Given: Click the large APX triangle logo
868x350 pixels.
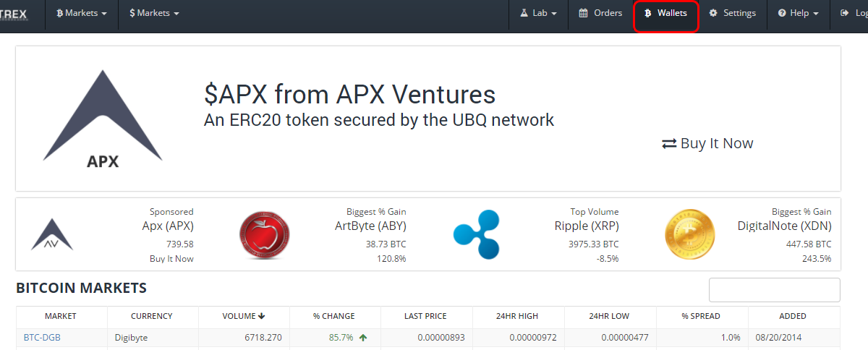Looking at the screenshot, I should point(103,119).
